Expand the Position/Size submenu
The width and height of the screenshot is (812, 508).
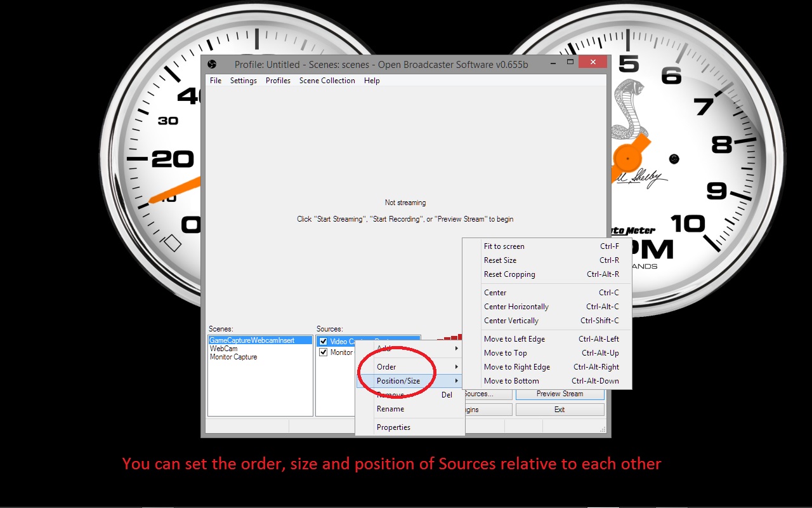410,381
